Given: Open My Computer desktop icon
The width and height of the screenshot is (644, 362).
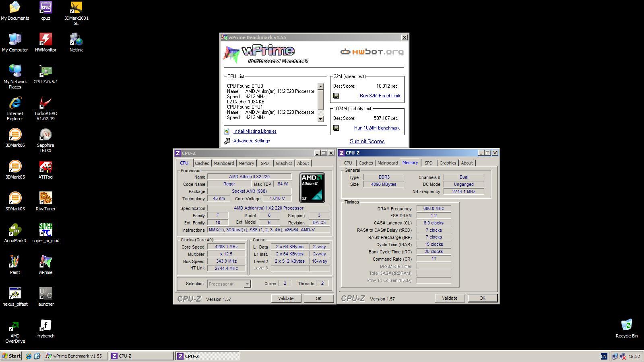Looking at the screenshot, I should (15, 43).
